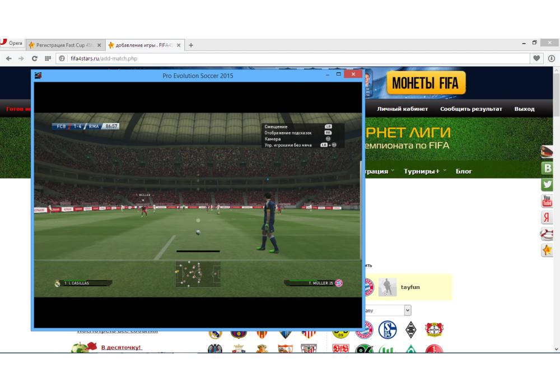Open the Twitter share icon
The width and height of the screenshot is (560, 392).
(547, 184)
